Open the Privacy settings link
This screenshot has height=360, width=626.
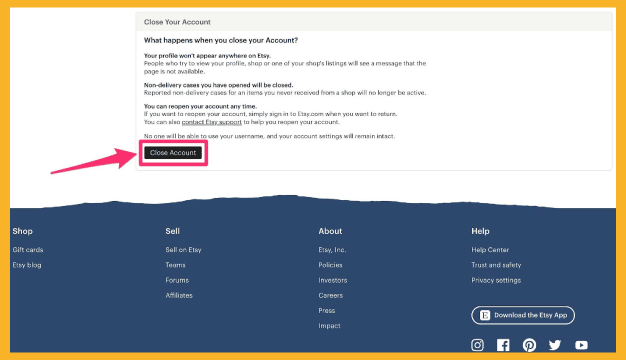496,280
